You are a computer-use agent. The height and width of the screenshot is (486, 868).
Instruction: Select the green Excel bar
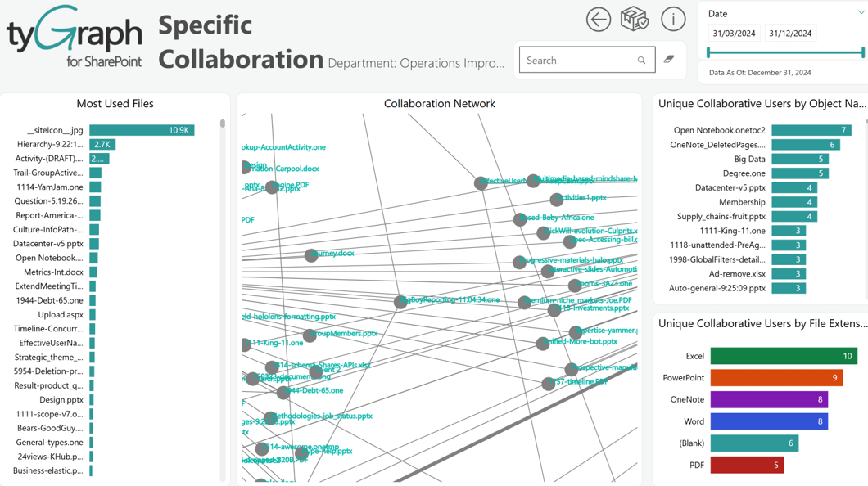[x=784, y=356]
